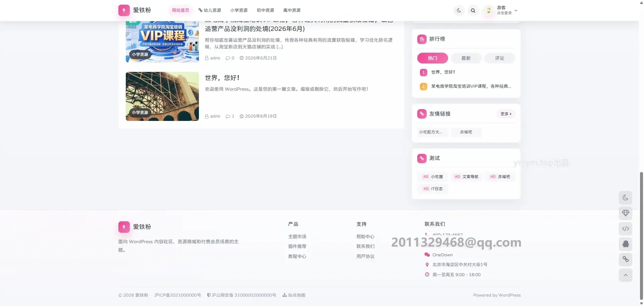
Task: Click scrollbar down arrow at bottom right
Action: tap(641, 303)
